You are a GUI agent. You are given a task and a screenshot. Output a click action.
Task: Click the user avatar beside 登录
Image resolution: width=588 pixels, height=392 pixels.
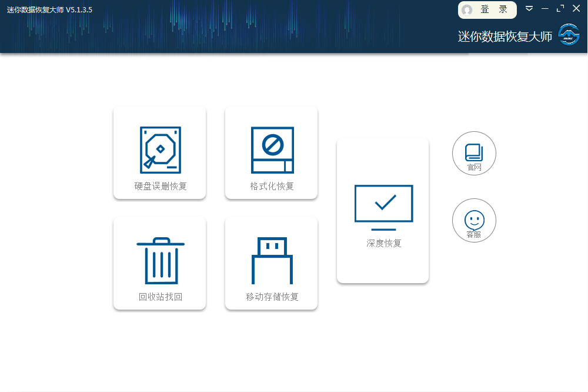click(x=467, y=10)
